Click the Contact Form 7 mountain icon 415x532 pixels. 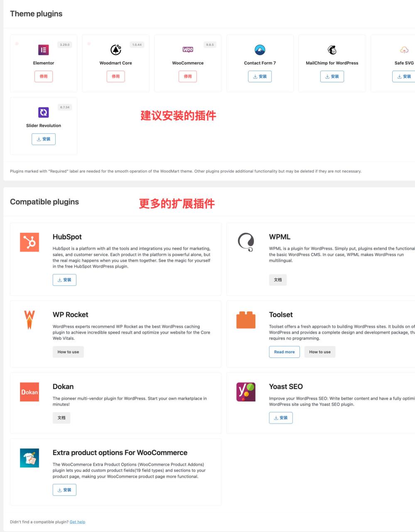coord(260,49)
